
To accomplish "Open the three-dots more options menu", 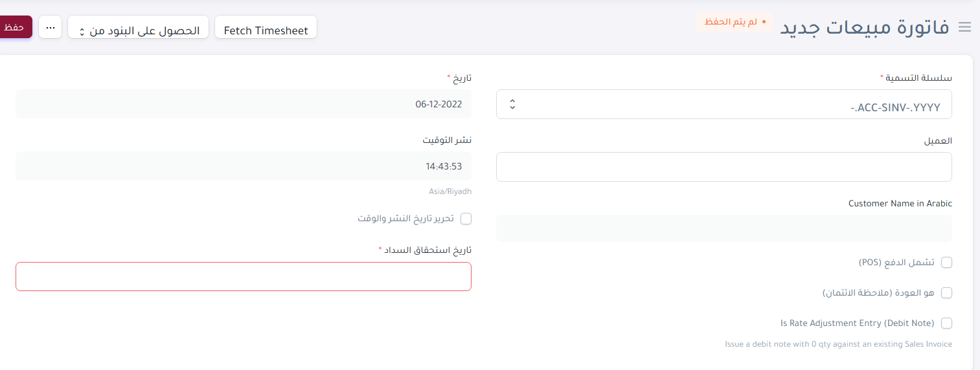I will (x=51, y=27).
